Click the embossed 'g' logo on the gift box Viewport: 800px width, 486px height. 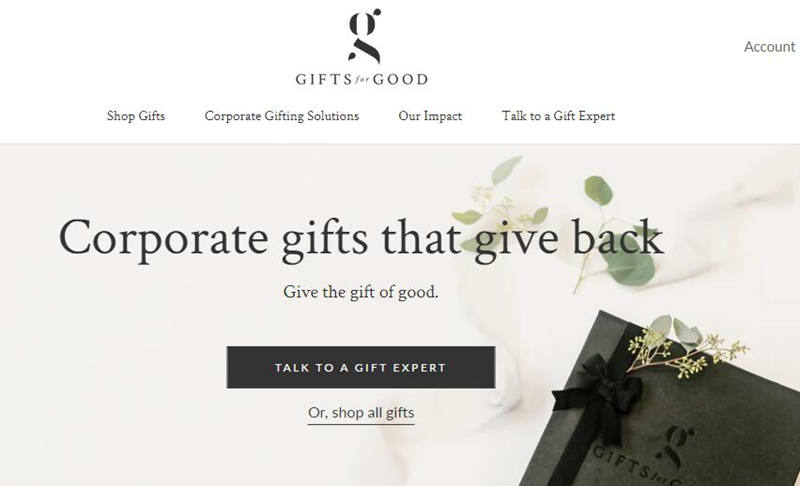coord(677,446)
